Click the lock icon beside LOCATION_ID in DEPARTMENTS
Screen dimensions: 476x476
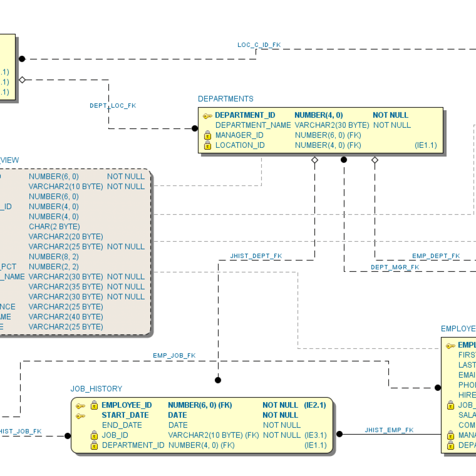[207, 145]
